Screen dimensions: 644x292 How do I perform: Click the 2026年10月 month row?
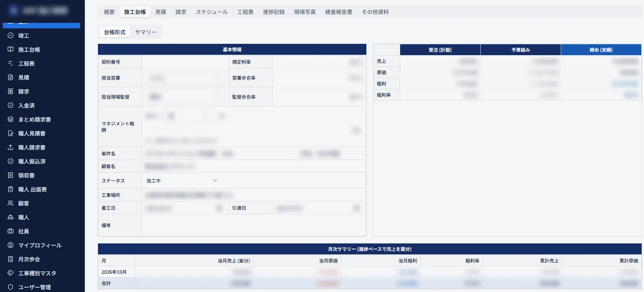[x=369, y=272]
